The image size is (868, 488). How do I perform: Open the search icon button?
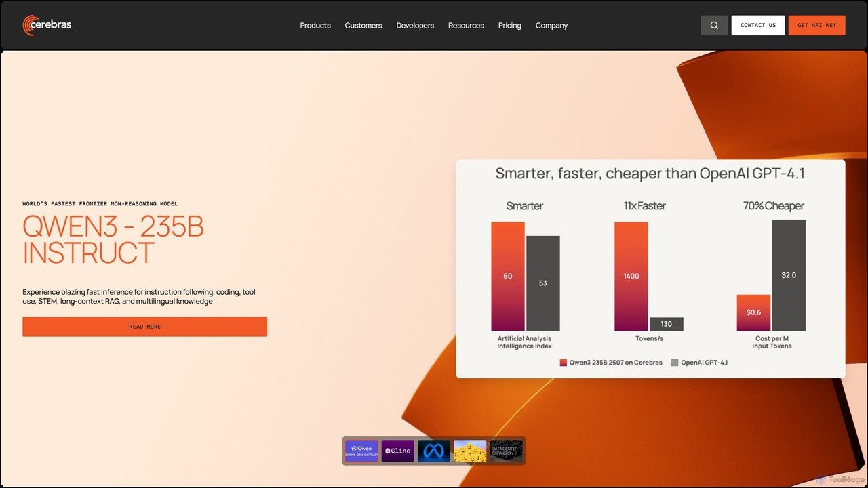(714, 25)
